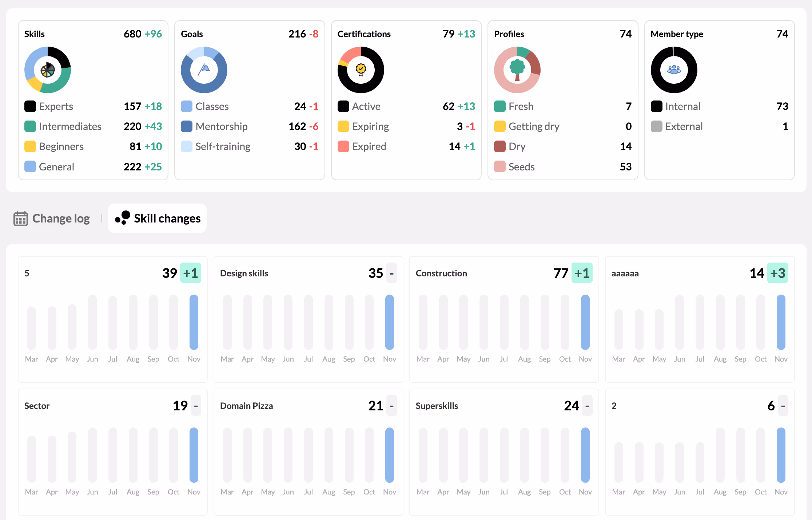Click the Profiles tree donut icon

[517, 70]
